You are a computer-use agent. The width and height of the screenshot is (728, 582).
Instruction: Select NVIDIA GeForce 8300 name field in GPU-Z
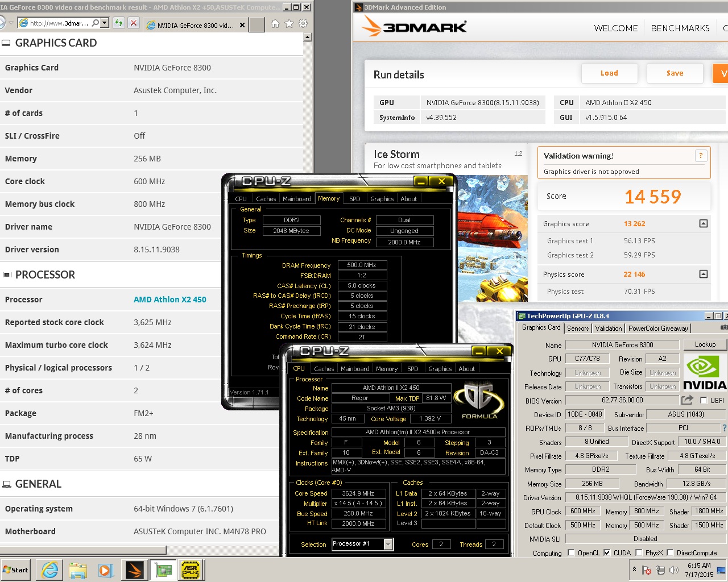click(622, 344)
